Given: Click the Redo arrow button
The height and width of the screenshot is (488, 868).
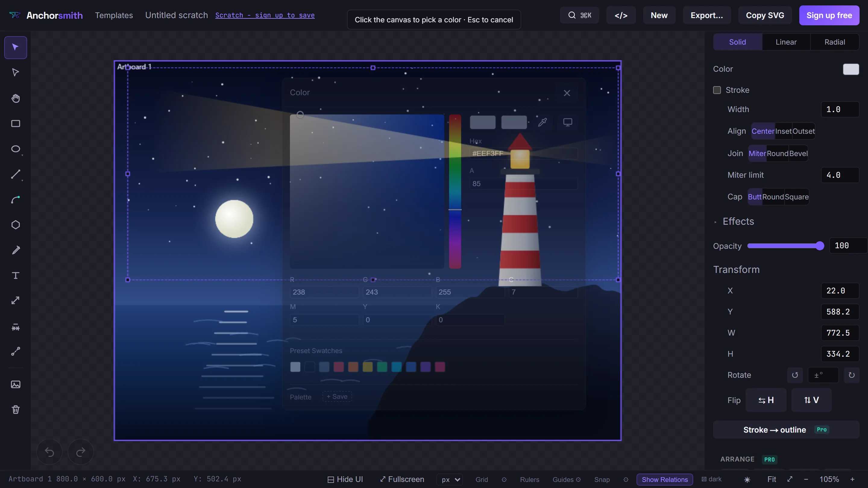Looking at the screenshot, I should click(80, 452).
